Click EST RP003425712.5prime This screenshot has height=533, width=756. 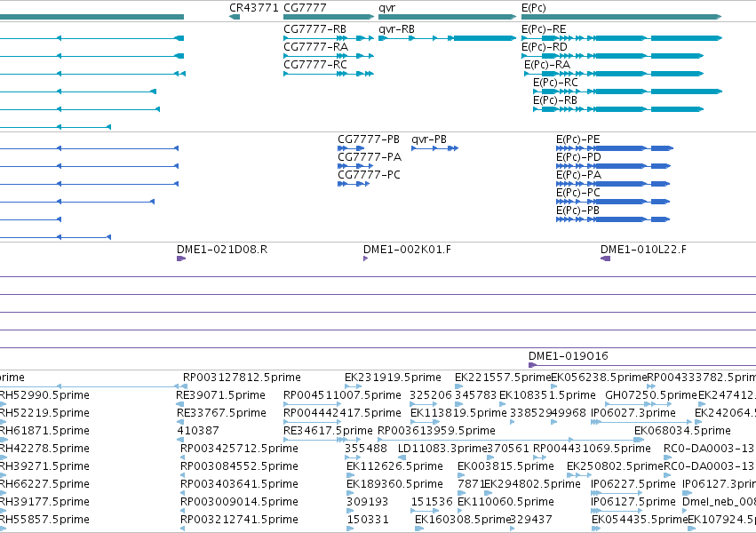239,449
